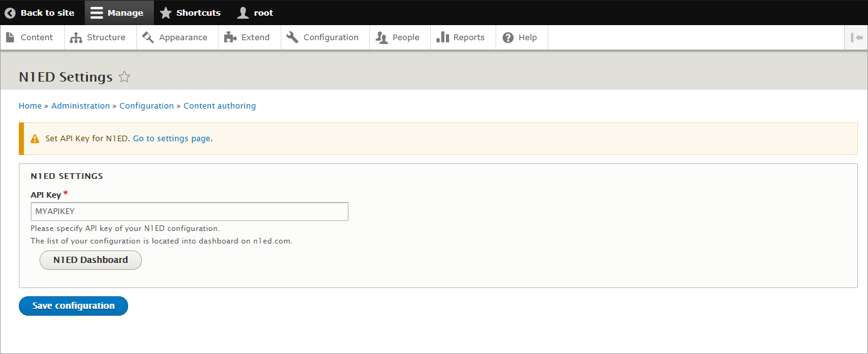This screenshot has height=354, width=868.
Task: Open the Help menu label
Action: 528,38
